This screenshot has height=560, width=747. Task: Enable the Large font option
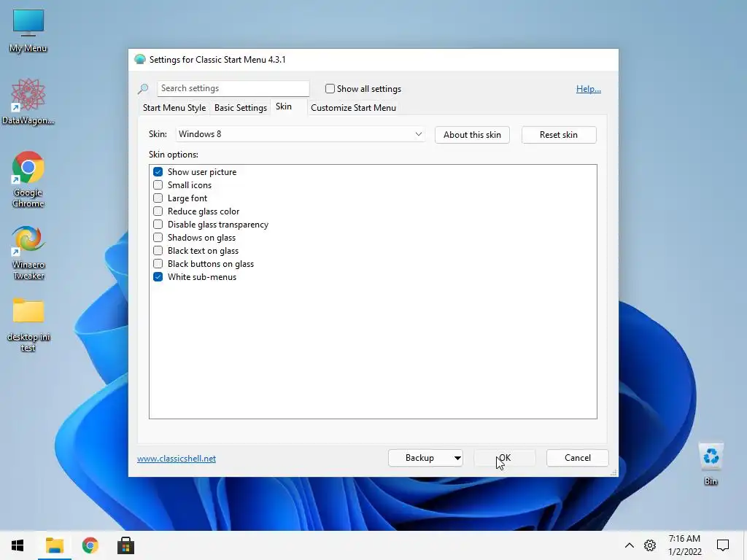158,198
